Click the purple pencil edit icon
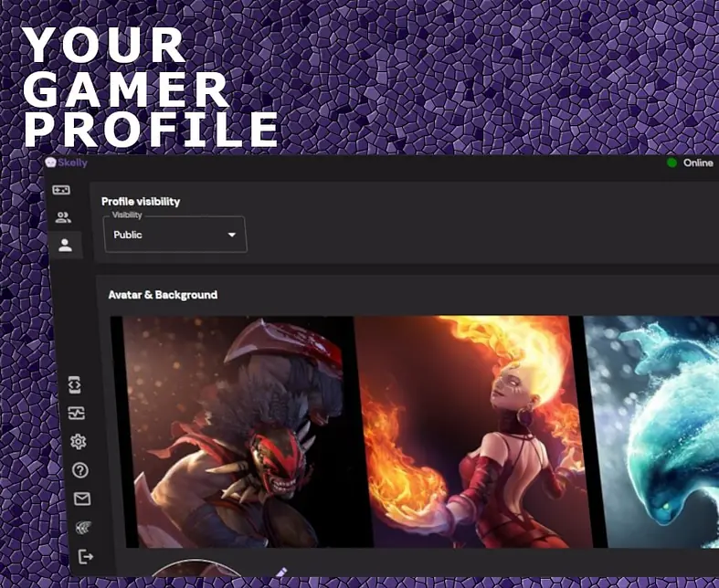 (281, 572)
